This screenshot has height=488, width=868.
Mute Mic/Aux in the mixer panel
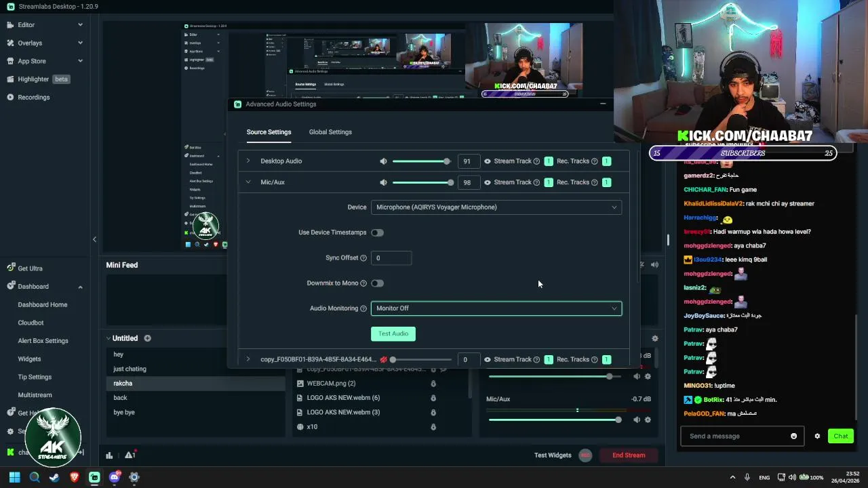point(636,420)
